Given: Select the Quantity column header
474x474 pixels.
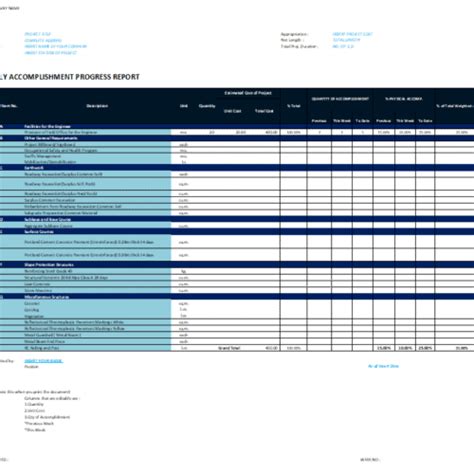Looking at the screenshot, I should 207,106.
